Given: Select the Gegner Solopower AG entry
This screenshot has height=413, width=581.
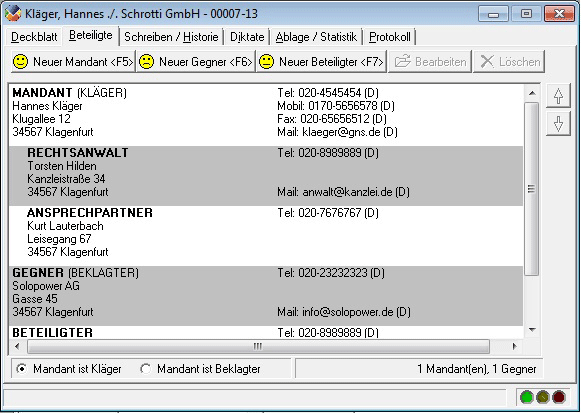Looking at the screenshot, I should click(266, 296).
